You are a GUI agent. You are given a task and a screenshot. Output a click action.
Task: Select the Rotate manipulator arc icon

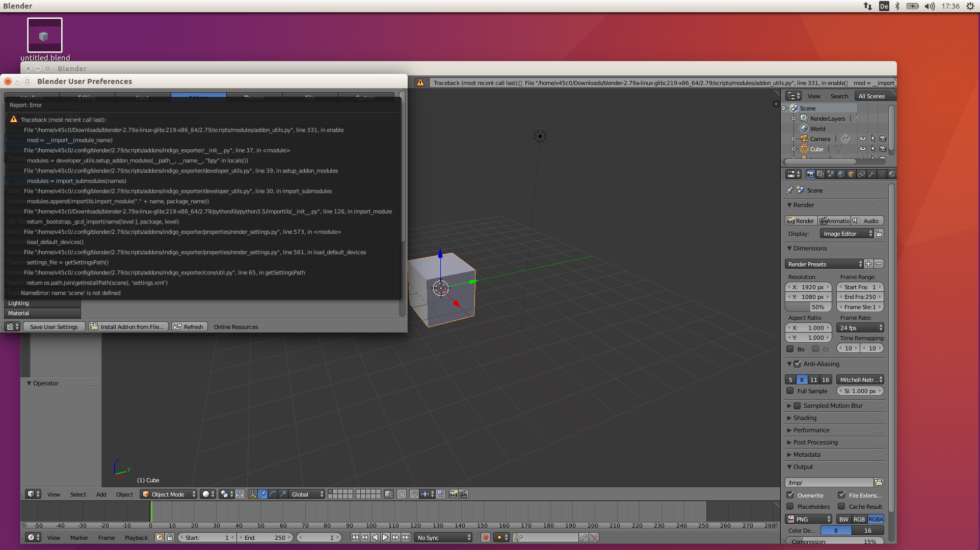coord(273,494)
